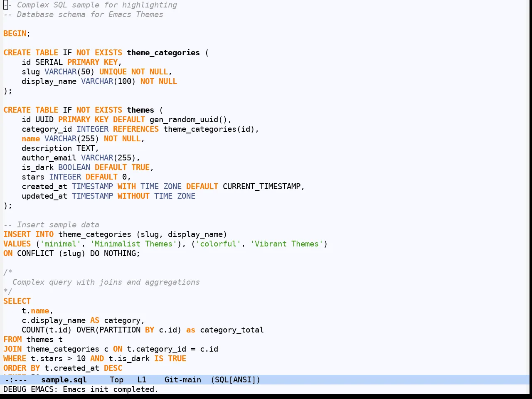Viewport: 532px width, 399px height.
Task: Click the DESC keyword
Action: [x=113, y=368]
